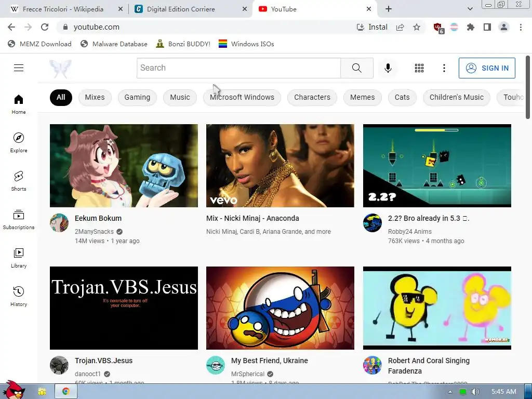Open the Bonzi BUDDY! bookmark
The width and height of the screenshot is (532, 399).
[183, 44]
